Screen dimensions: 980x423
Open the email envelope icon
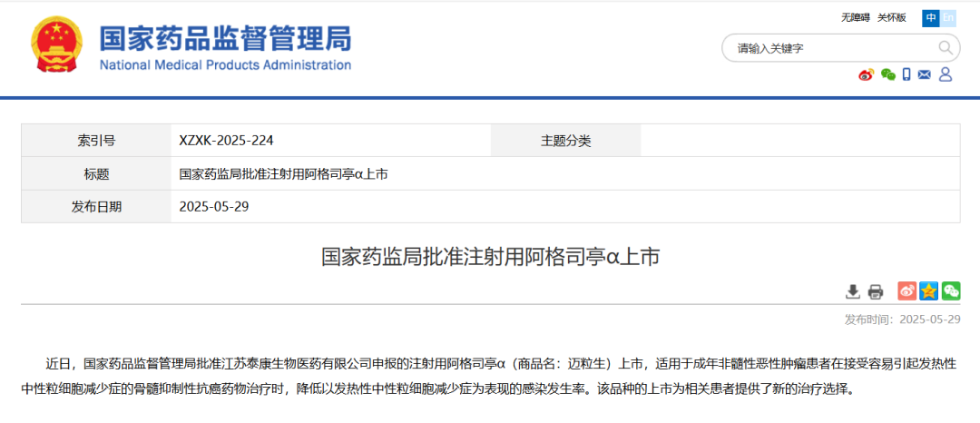925,75
